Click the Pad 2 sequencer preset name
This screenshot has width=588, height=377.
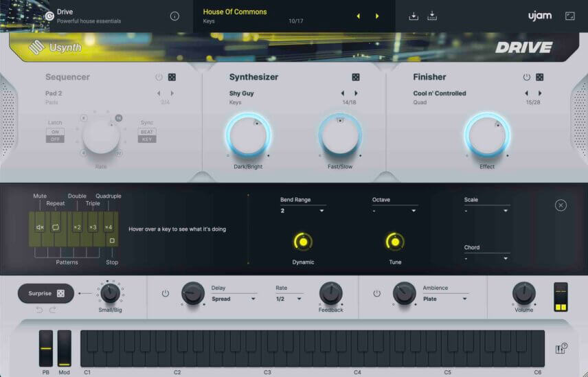[x=54, y=93]
